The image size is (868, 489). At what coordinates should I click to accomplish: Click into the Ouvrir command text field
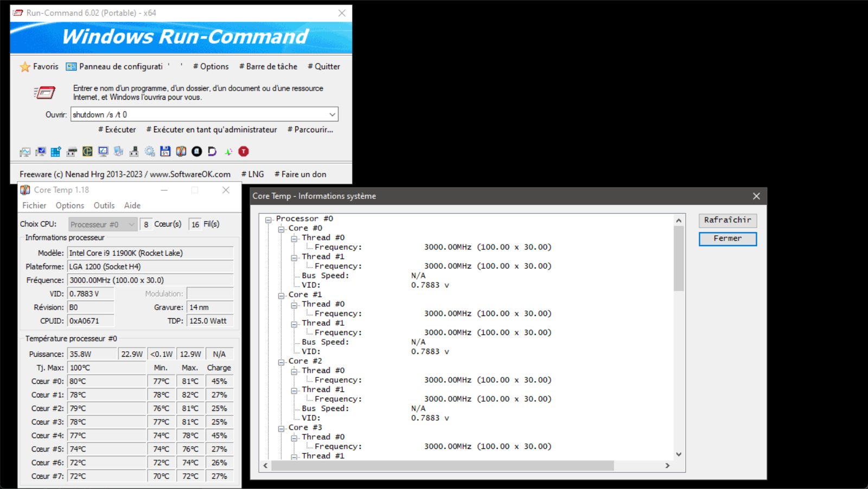click(x=198, y=114)
